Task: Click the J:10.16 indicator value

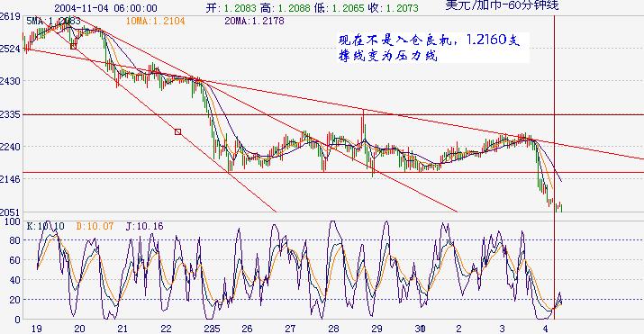Action: 144,226
